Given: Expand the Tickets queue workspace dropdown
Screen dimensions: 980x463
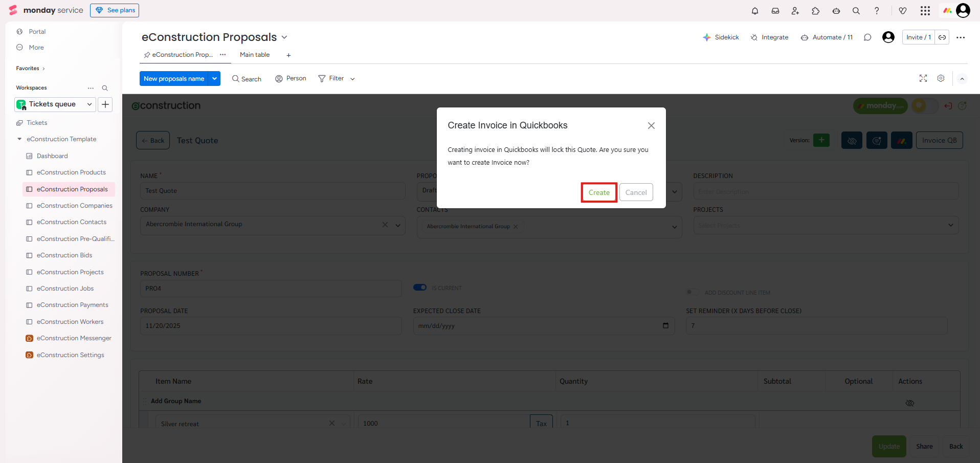Looking at the screenshot, I should (90, 104).
